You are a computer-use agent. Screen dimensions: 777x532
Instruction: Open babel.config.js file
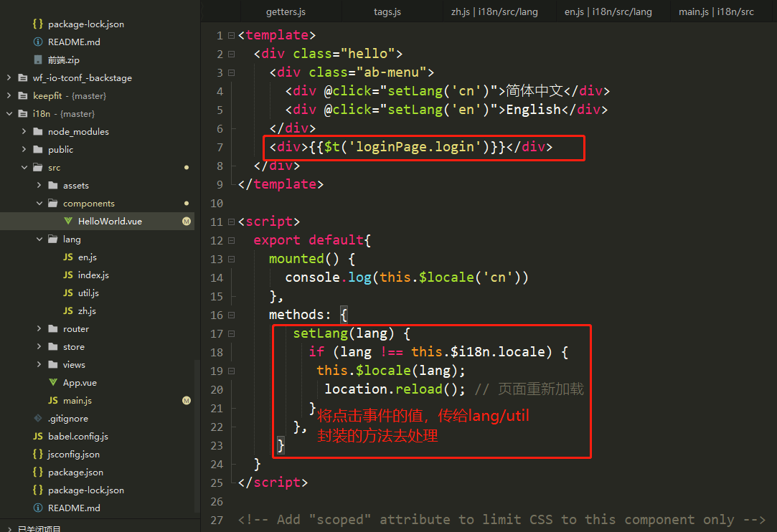coord(77,436)
